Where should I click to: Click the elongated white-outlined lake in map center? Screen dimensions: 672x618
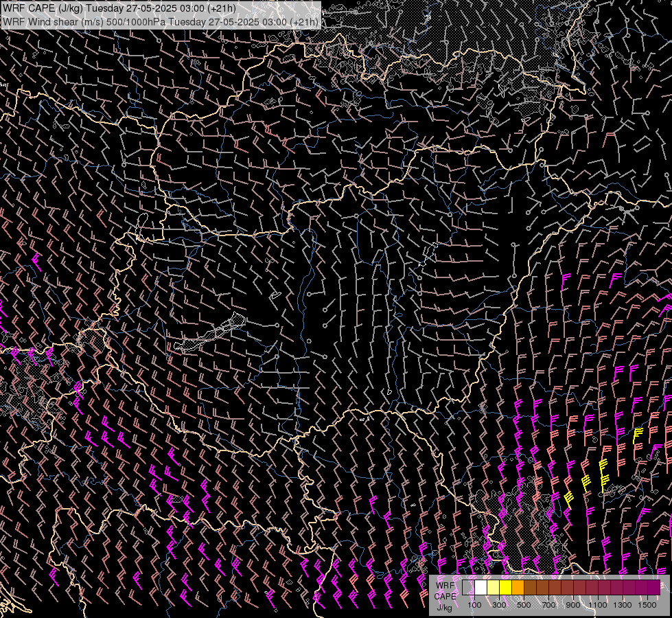tap(209, 332)
